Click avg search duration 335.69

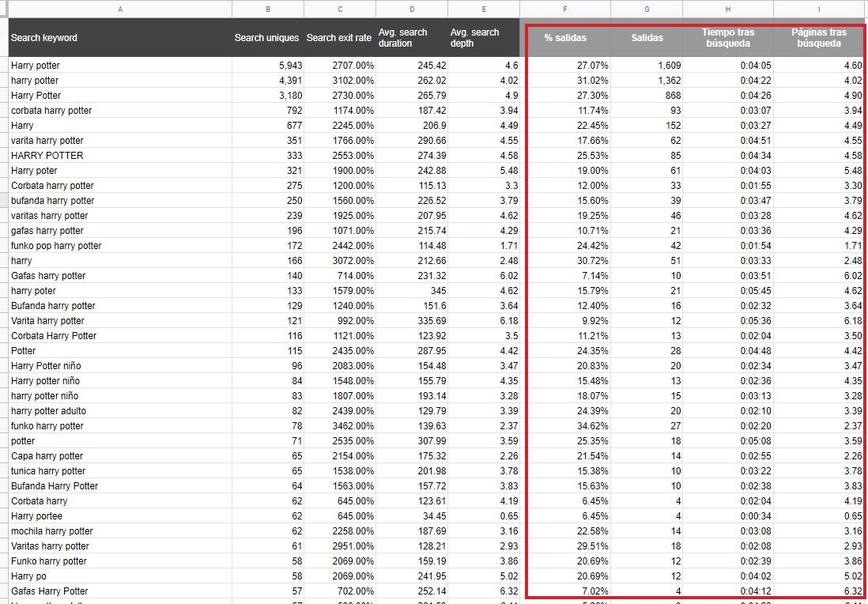tap(412, 320)
